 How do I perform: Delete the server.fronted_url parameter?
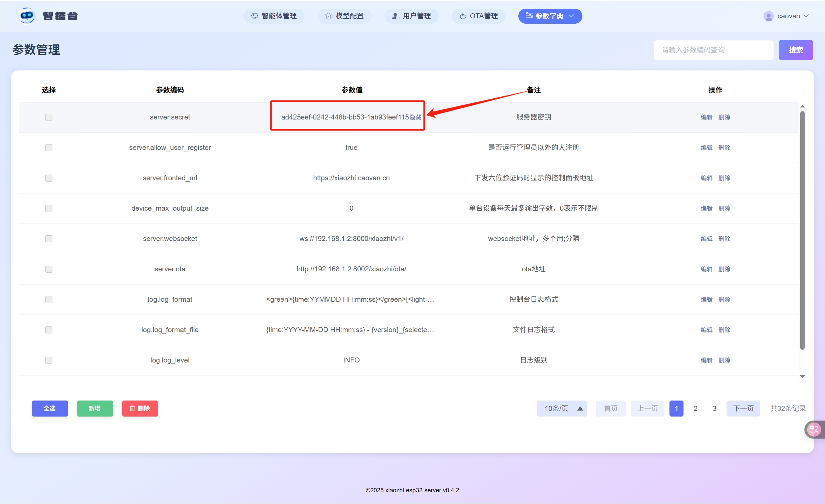click(x=724, y=178)
